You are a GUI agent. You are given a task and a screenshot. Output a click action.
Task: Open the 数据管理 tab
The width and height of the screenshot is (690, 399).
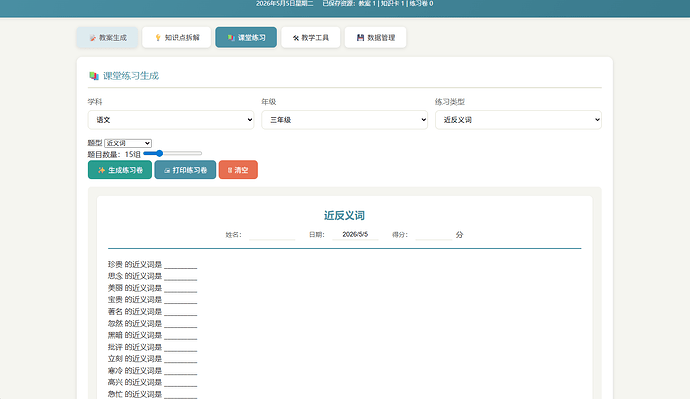(x=375, y=37)
